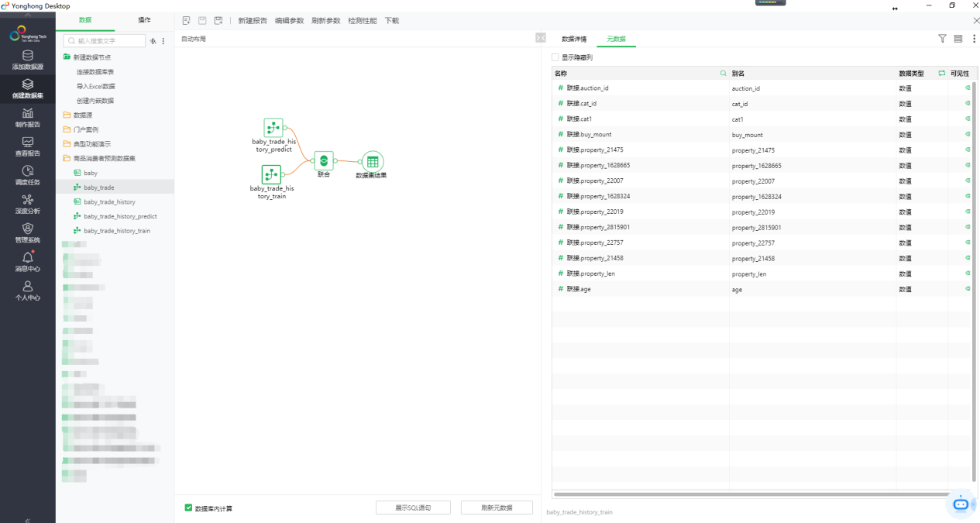Click 刷新参数 in the toolbar

coord(326,21)
